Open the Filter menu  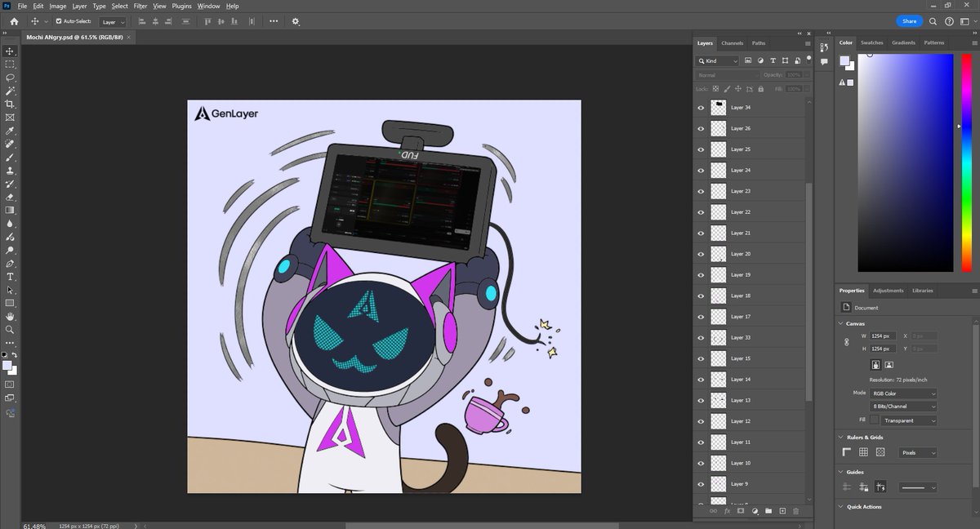pos(140,6)
